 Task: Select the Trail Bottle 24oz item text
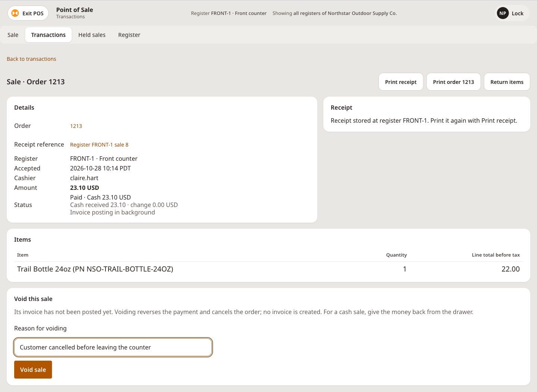coord(95,269)
